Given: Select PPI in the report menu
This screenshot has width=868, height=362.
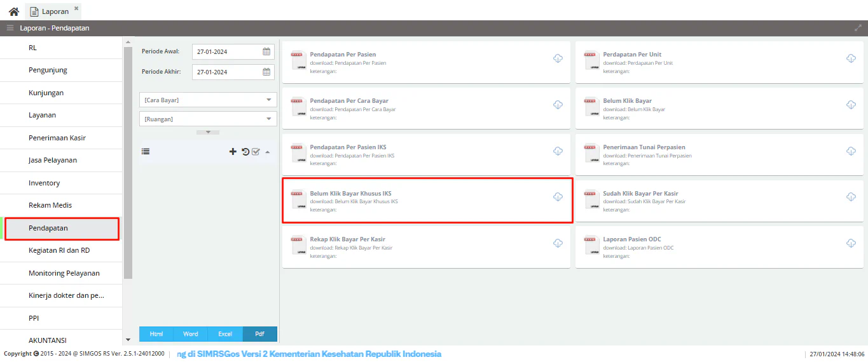Looking at the screenshot, I should [x=61, y=318].
